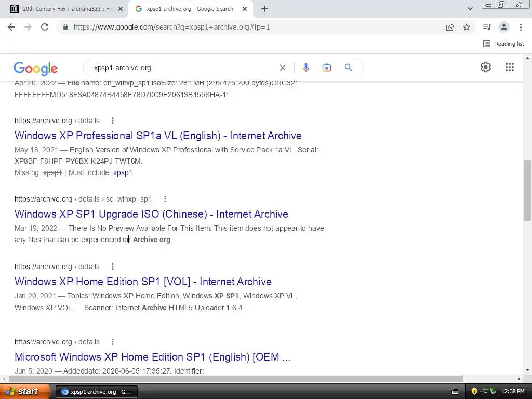Open more options for sc_winxp_sp1 result
Screen dimensions: 532x399
tap(165, 199)
